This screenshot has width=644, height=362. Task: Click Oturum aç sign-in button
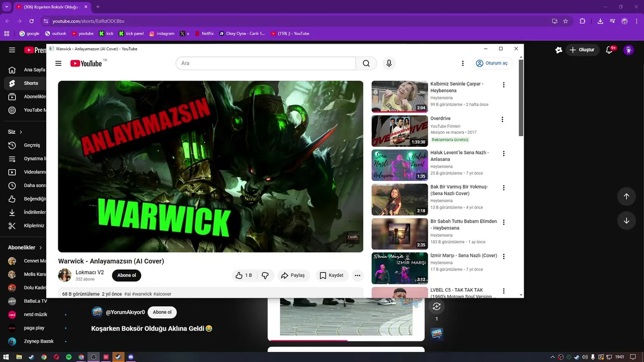492,63
